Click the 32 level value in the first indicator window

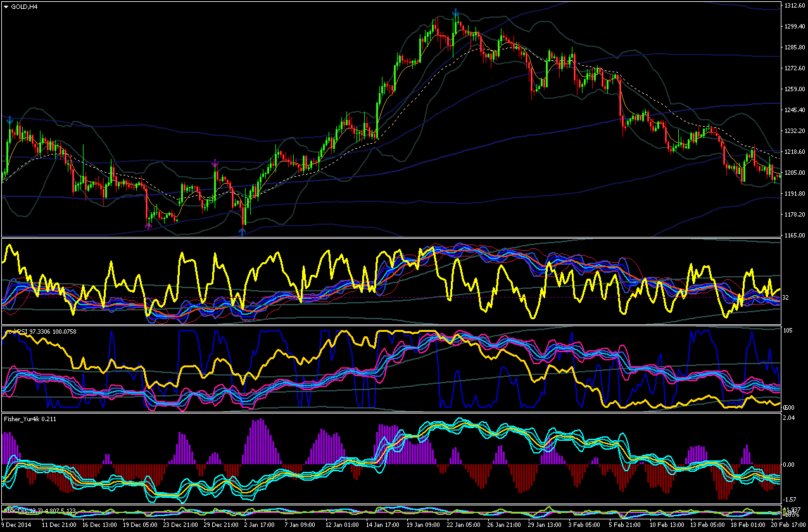pos(786,297)
